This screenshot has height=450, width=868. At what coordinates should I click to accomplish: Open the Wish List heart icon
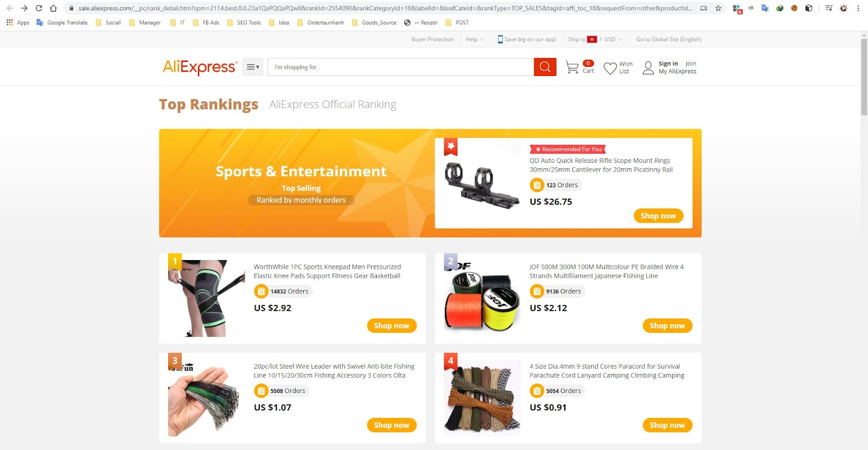(x=610, y=68)
